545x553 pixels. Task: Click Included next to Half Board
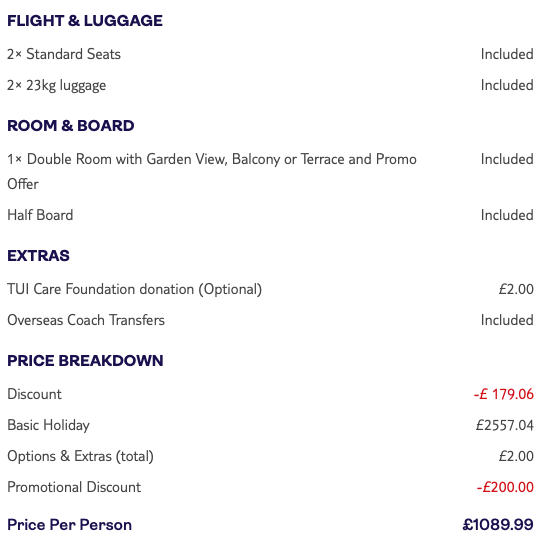pyautogui.click(x=507, y=215)
